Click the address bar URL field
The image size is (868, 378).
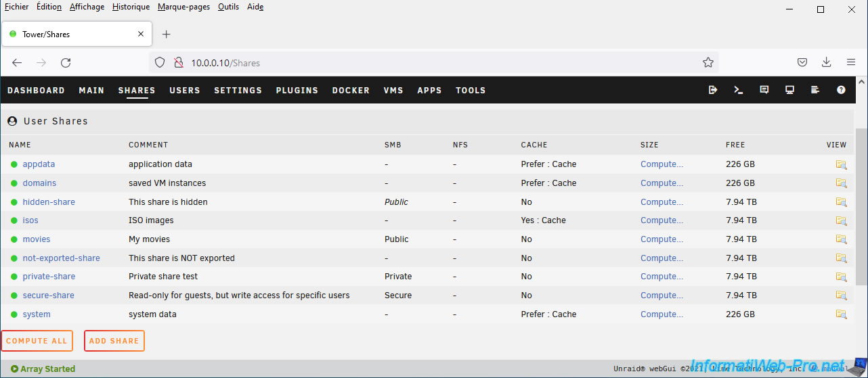tap(433, 63)
